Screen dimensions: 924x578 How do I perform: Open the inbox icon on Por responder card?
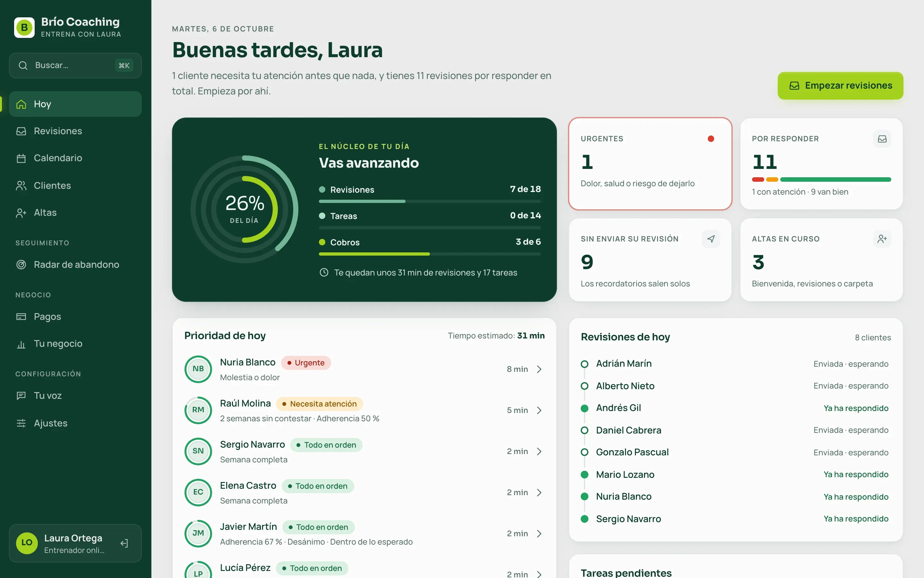(882, 139)
